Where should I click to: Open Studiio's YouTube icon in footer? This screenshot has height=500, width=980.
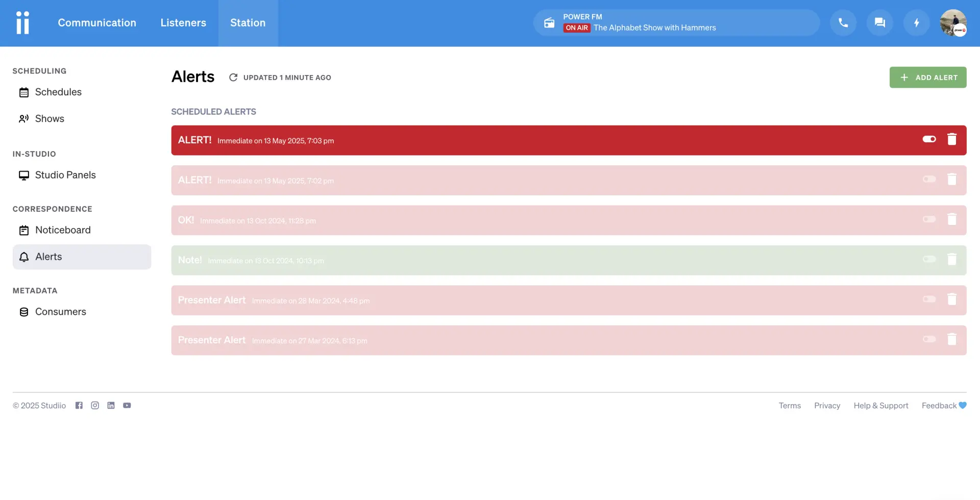point(127,406)
